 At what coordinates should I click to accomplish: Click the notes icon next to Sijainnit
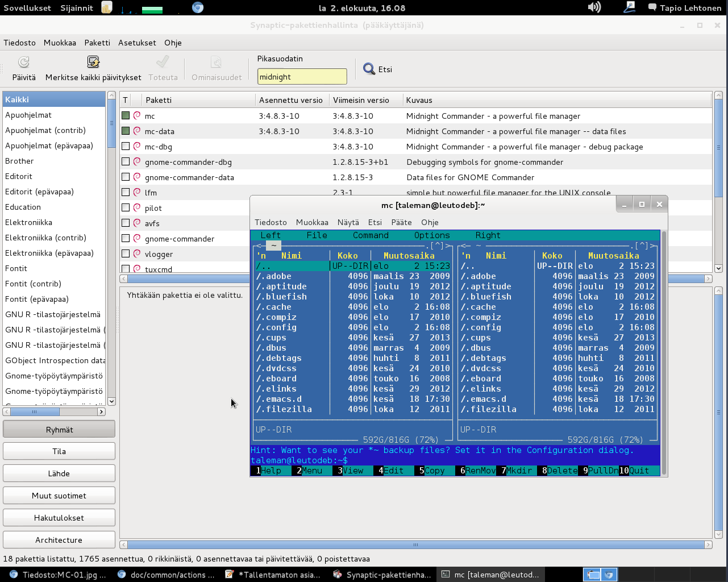click(x=107, y=7)
